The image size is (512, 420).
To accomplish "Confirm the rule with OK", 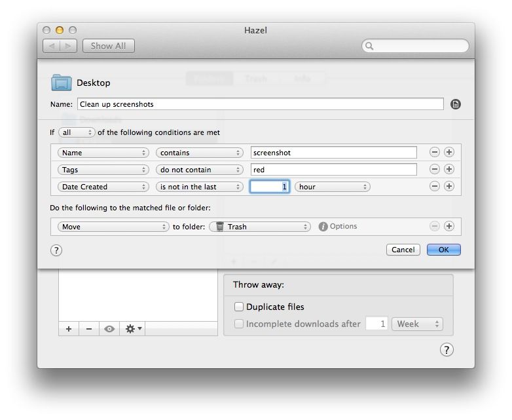I will click(443, 250).
